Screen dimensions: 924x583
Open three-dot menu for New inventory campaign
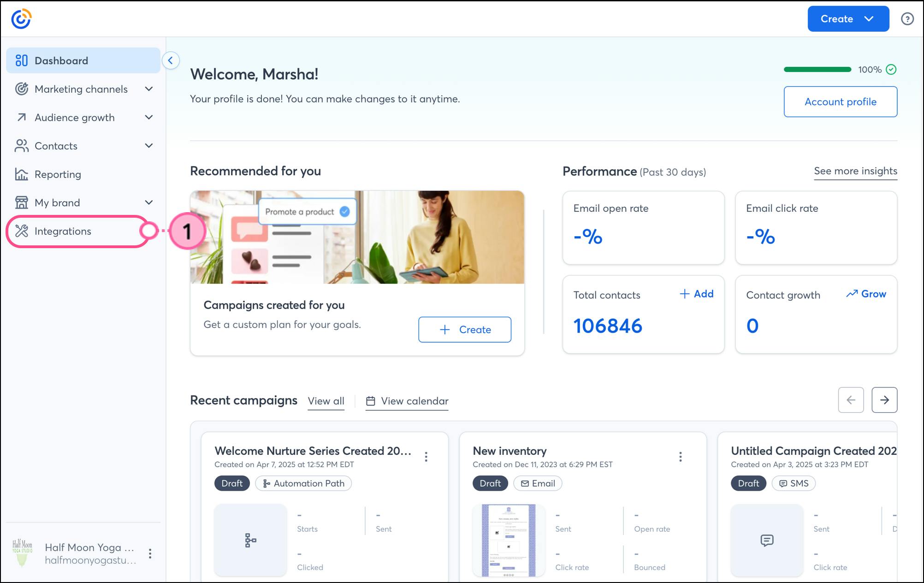pos(680,457)
